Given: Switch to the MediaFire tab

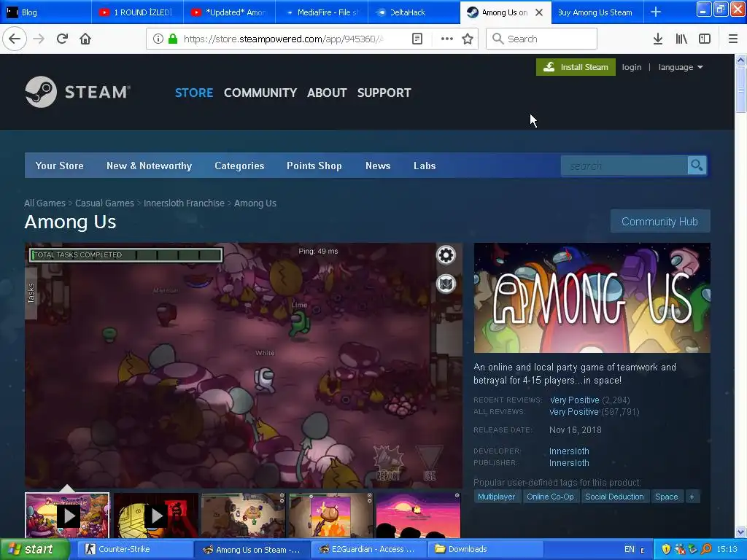Looking at the screenshot, I should click(x=322, y=12).
